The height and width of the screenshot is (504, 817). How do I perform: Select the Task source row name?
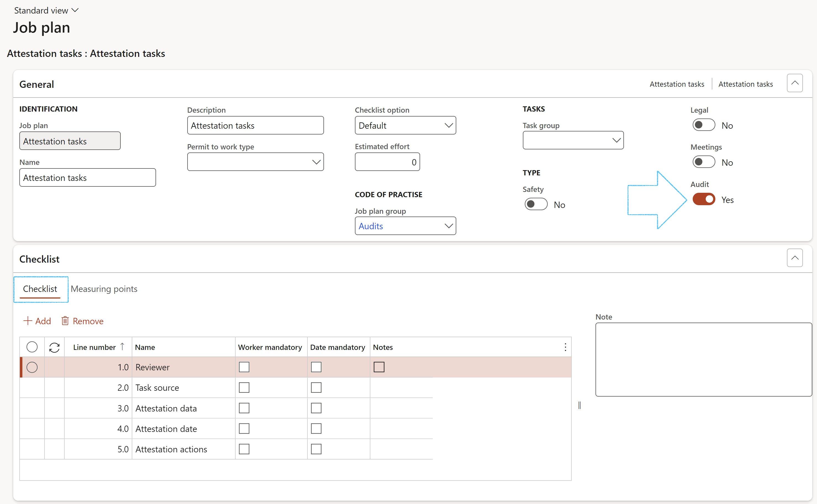point(157,388)
